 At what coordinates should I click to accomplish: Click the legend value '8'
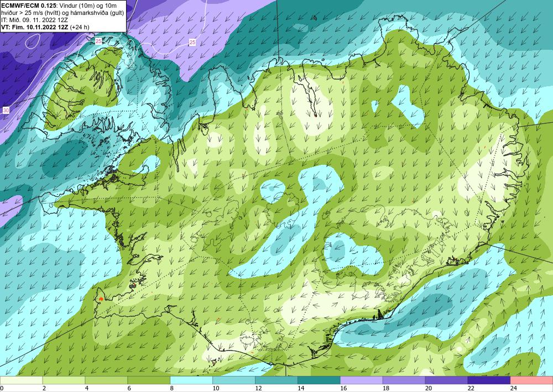pos(172,388)
